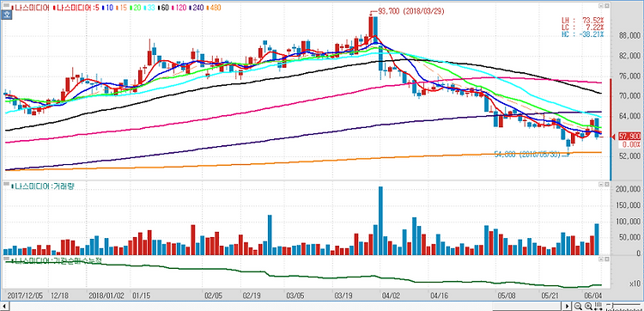Close the volume (거래량) pane
This screenshot has height=311, width=644.
[x=606, y=186]
